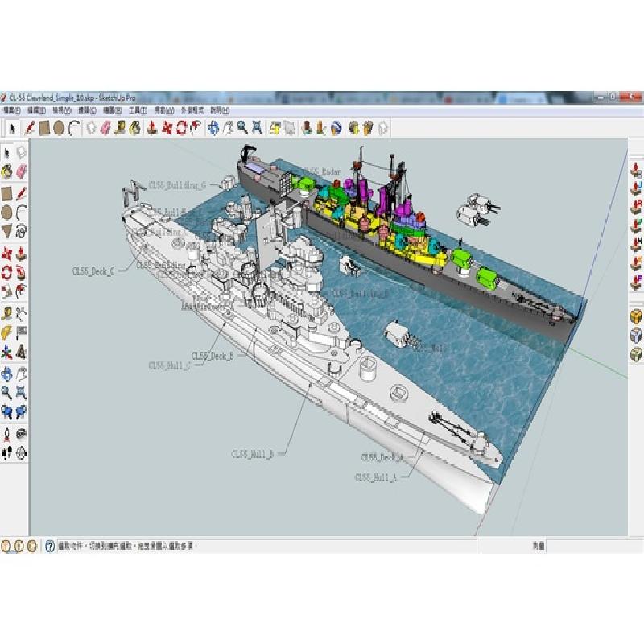Screen dimensions: 644x644
Task: Open the 繪圖(R) Draw menu
Action: 112,110
